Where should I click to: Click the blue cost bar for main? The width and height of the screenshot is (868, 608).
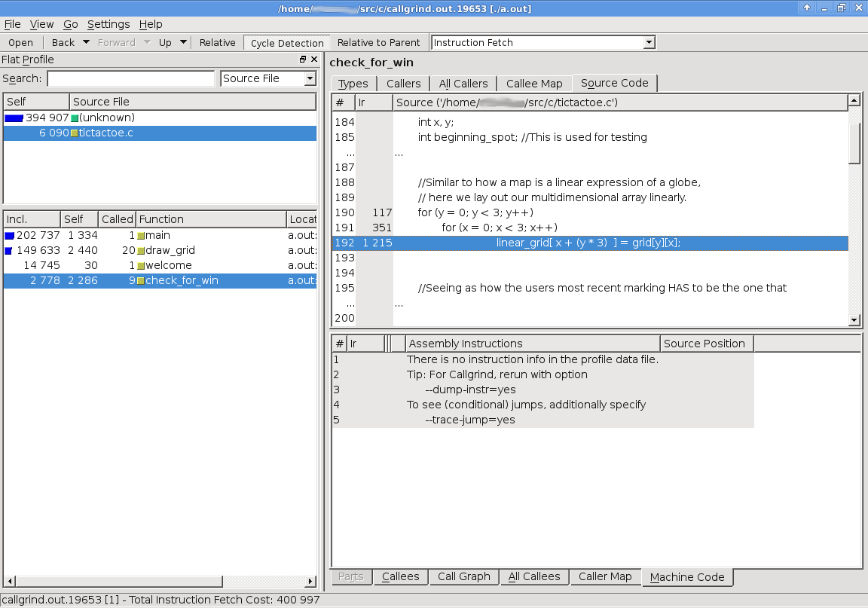point(9,235)
